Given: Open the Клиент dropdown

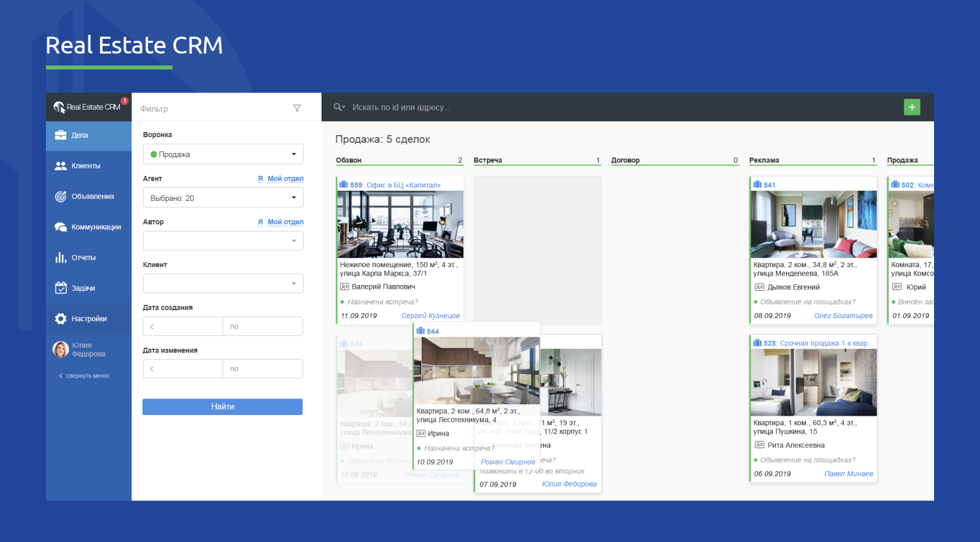Looking at the screenshot, I should tap(223, 283).
